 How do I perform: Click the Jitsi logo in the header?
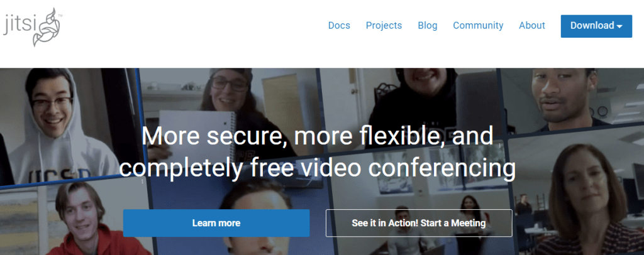(33, 27)
